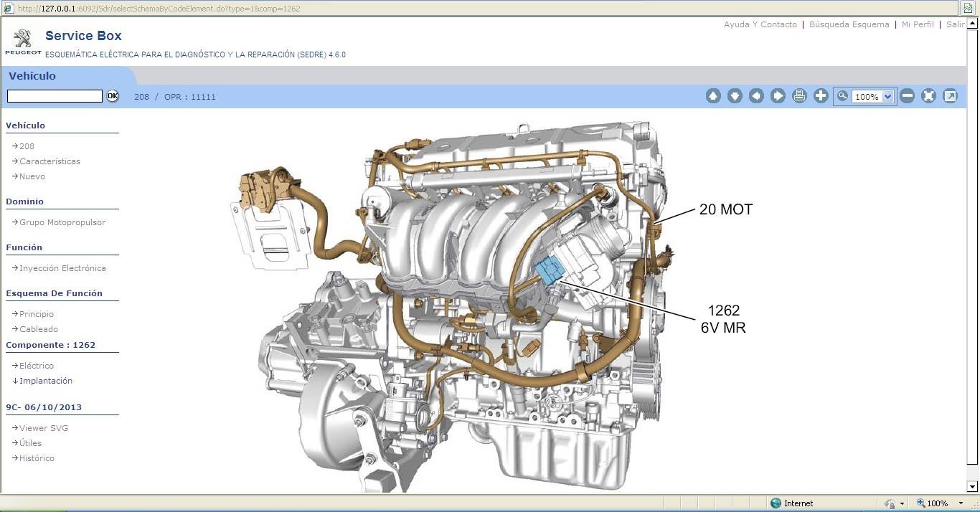The height and width of the screenshot is (512, 980).
Task: Print the engine diagram
Action: click(x=799, y=96)
